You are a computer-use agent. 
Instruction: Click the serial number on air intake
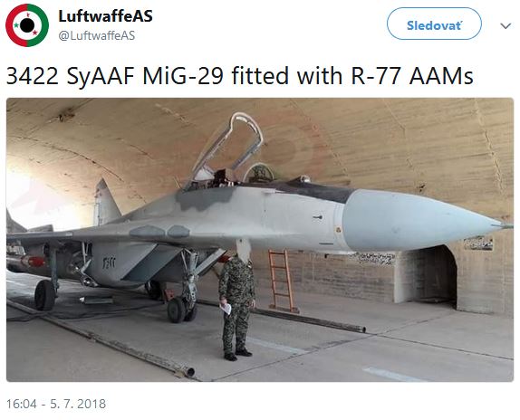109,263
